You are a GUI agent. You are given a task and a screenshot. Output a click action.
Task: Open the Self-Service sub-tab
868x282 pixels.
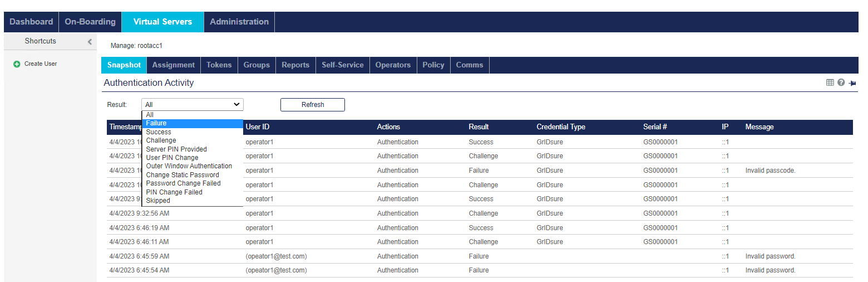[x=342, y=65]
